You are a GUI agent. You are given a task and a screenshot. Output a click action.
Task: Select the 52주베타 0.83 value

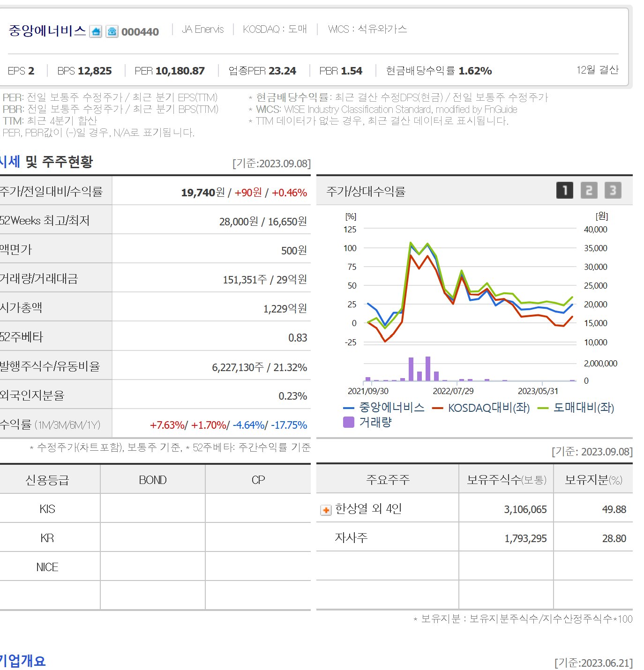298,338
